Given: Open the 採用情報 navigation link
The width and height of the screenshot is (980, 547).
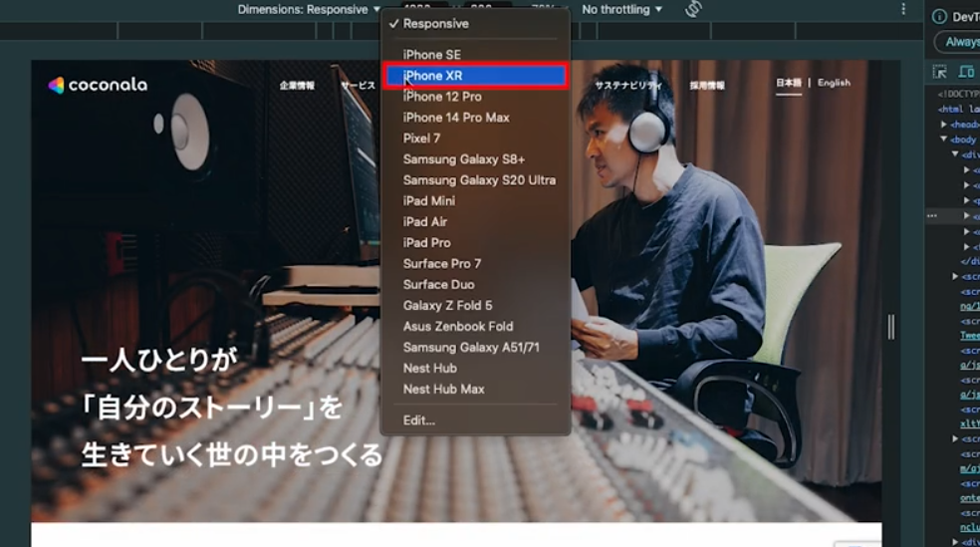Looking at the screenshot, I should point(707,86).
